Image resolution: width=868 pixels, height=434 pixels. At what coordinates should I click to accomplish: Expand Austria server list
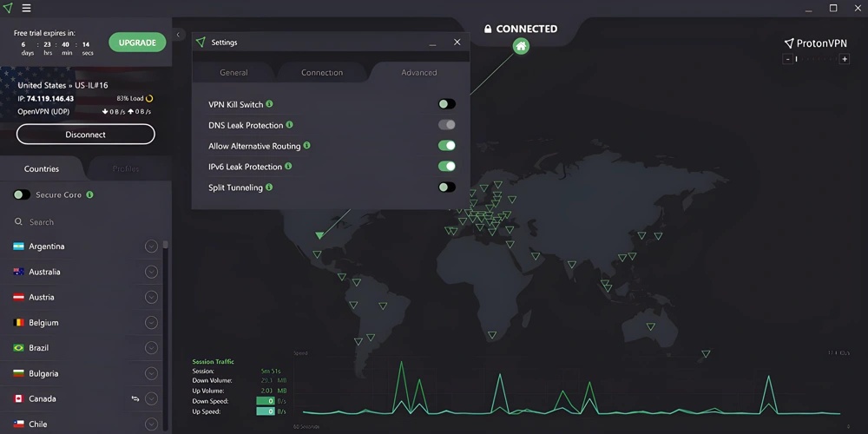[x=151, y=297]
